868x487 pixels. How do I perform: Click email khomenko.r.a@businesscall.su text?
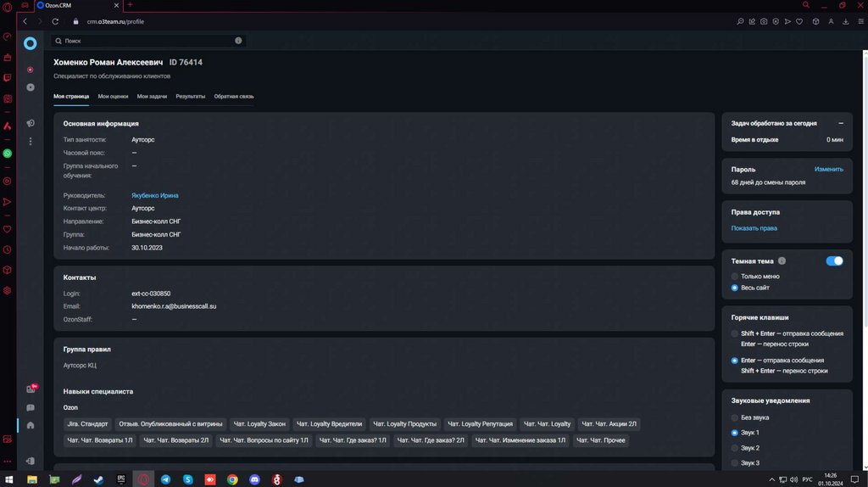point(174,306)
